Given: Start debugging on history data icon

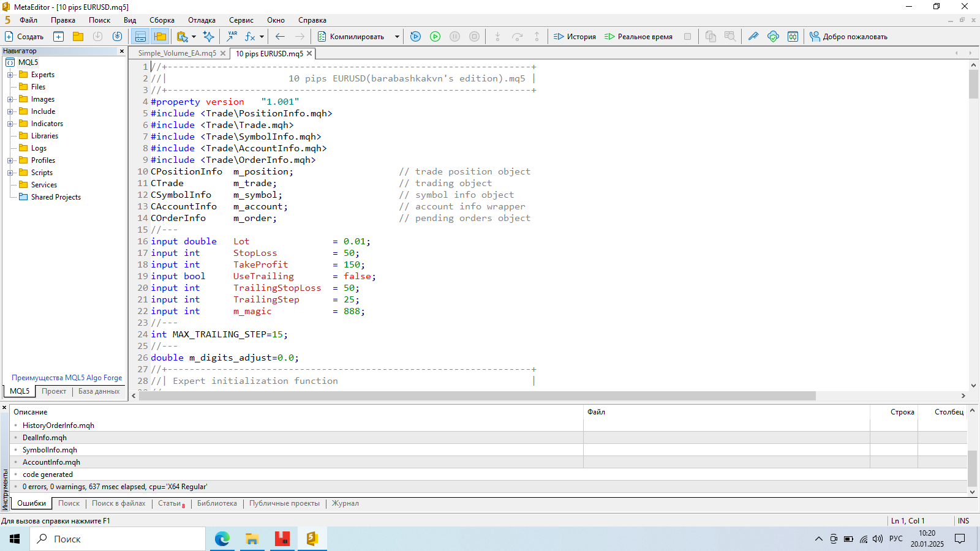Looking at the screenshot, I should 415,37.
